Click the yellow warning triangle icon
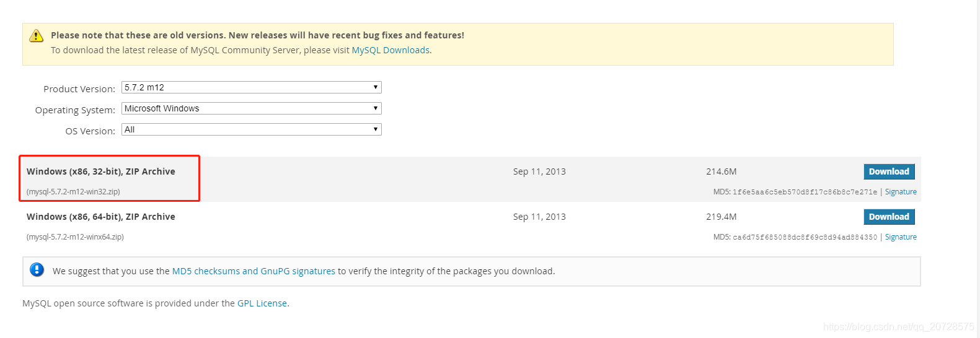980x338 pixels. click(37, 35)
